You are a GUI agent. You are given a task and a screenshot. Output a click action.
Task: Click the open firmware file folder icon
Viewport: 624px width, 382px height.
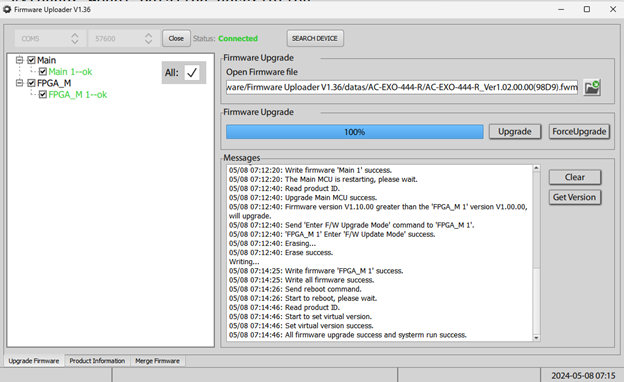click(592, 87)
